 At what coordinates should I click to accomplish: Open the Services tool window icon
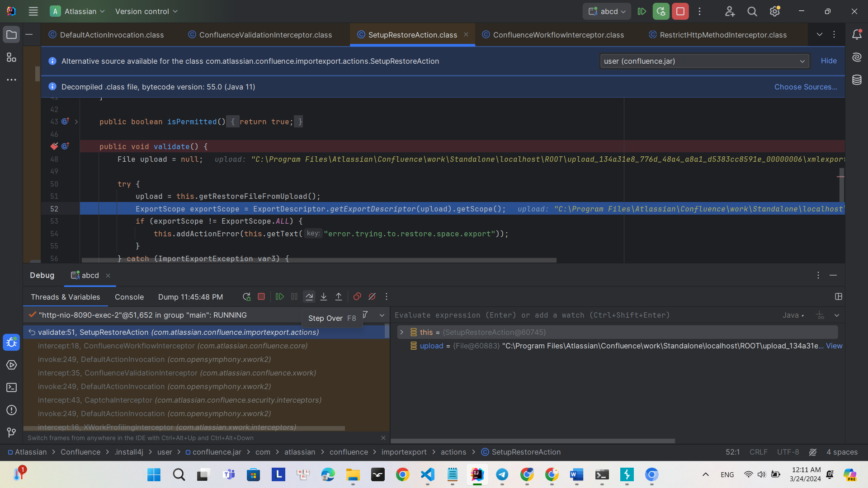(x=11, y=365)
